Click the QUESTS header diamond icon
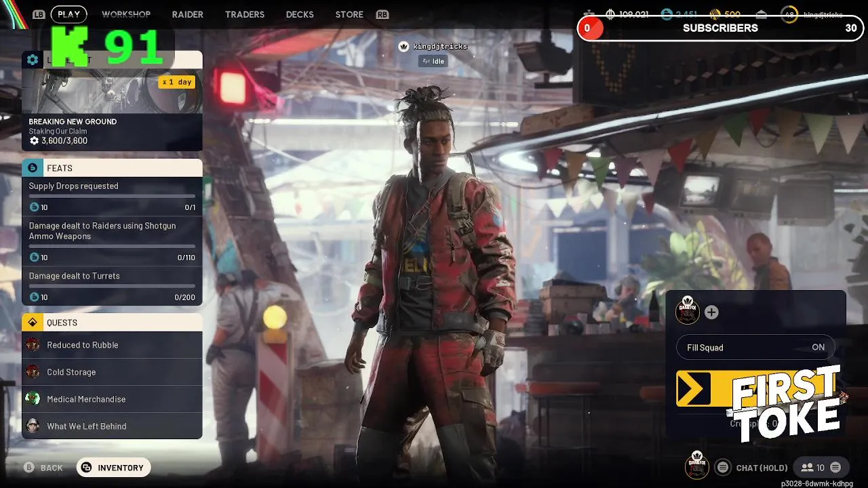The height and width of the screenshot is (488, 868). point(33,323)
